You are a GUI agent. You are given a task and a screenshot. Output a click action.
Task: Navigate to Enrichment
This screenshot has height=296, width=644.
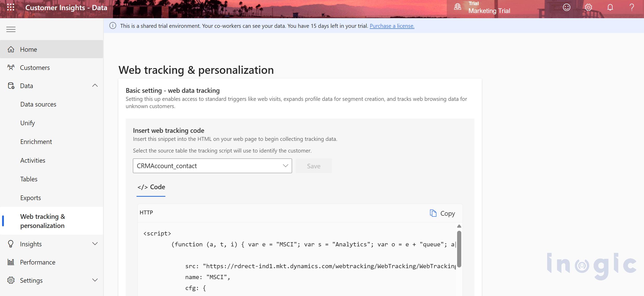tap(36, 142)
